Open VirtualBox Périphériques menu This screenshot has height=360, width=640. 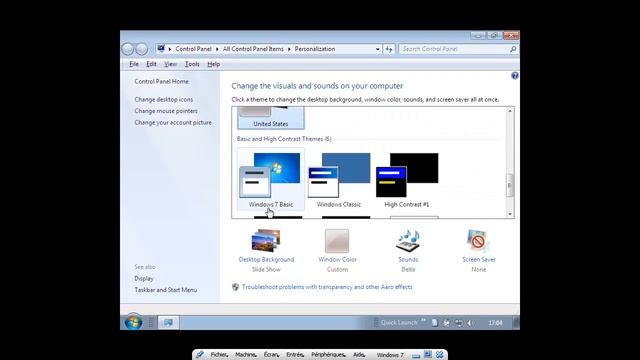point(329,355)
